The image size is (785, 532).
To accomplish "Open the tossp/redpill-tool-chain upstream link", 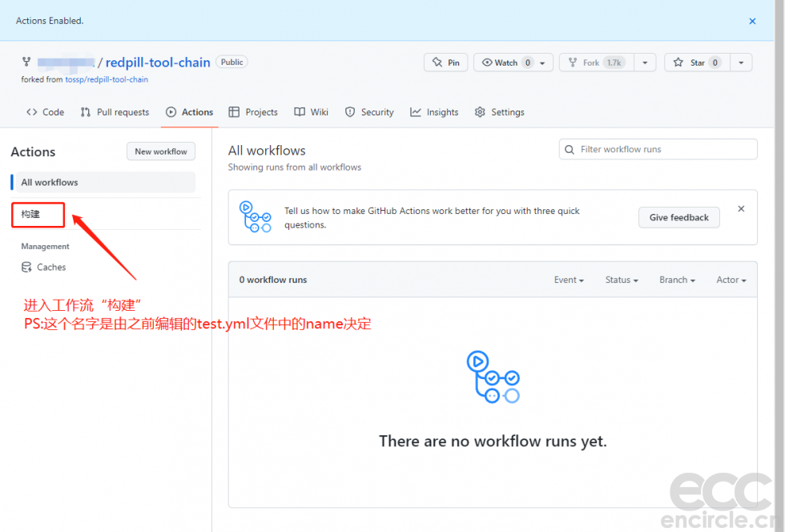I will 107,79.
